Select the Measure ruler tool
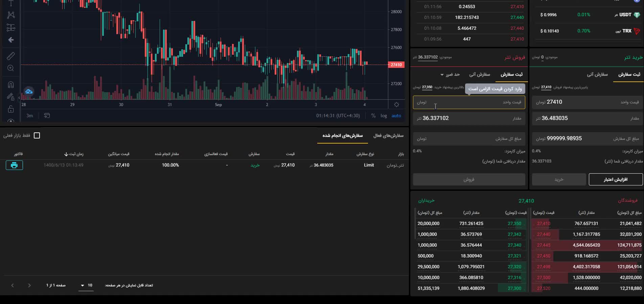 (x=11, y=56)
